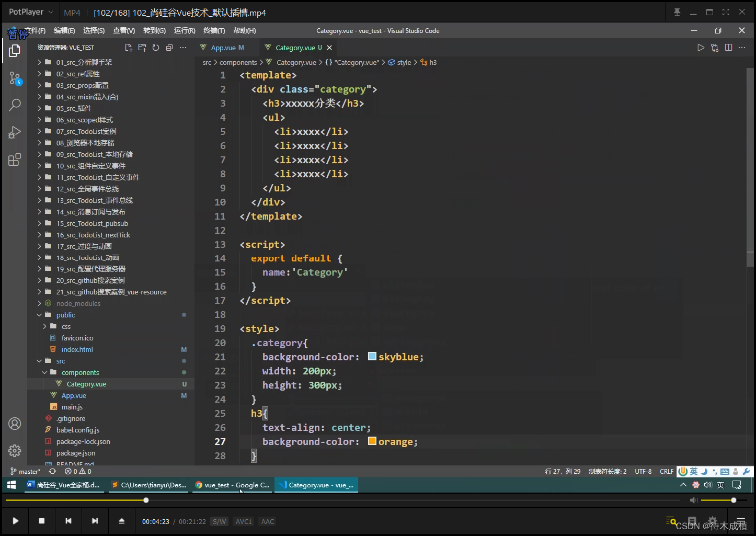Open the 查看(V) menu
Image resolution: width=756 pixels, height=536 pixels.
pyautogui.click(x=124, y=31)
